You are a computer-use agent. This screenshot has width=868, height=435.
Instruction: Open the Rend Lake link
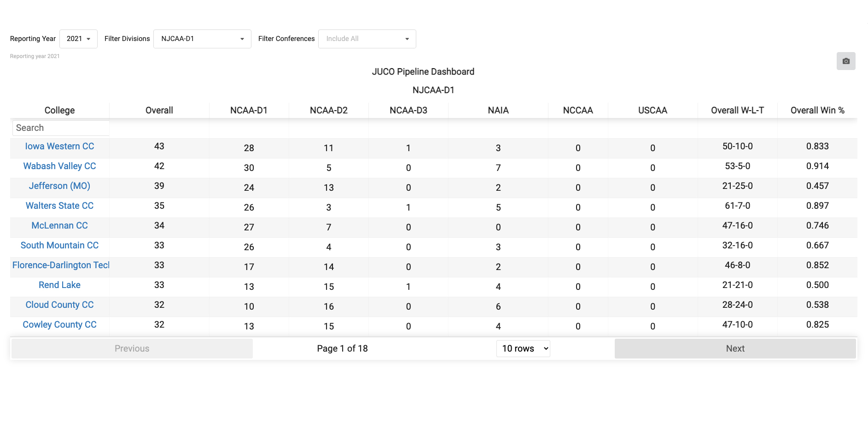tap(59, 285)
